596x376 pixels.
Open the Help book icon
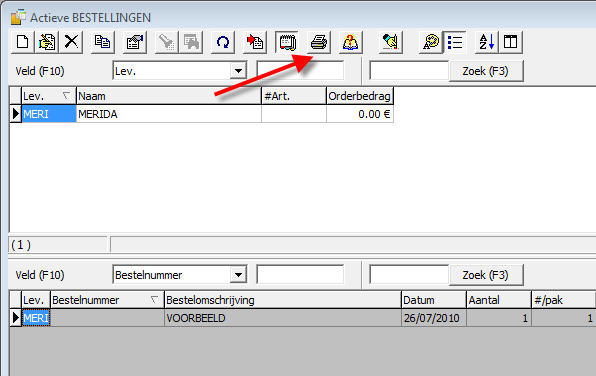click(x=350, y=42)
